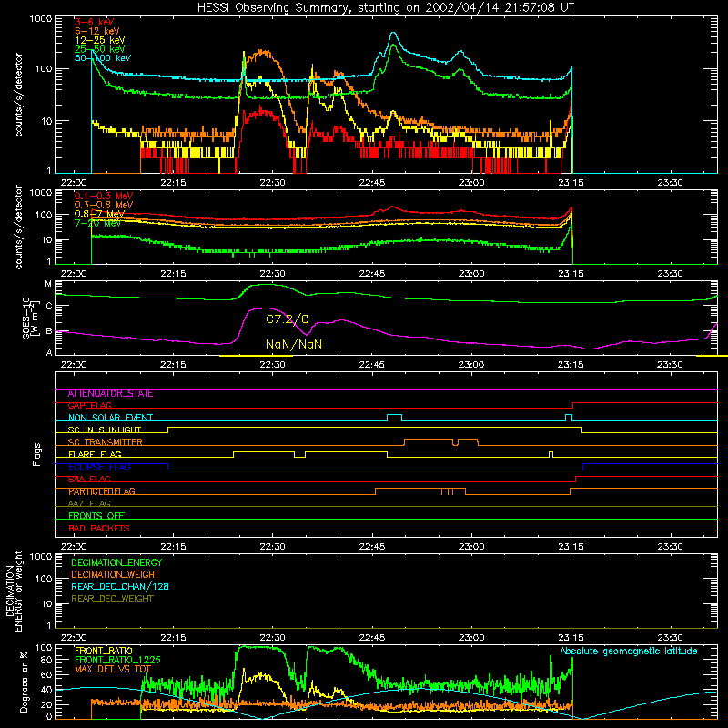Select the 6-12 keV legend label

(x=97, y=31)
